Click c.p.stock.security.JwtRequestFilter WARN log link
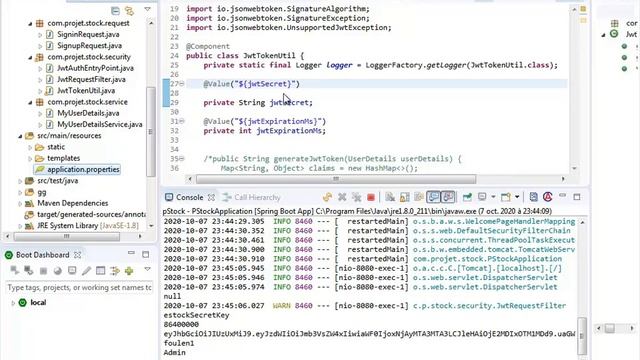 489,306
